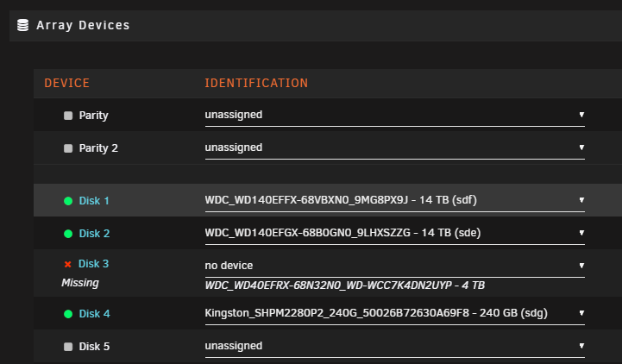Click the Array Devices database stack icon
This screenshot has height=364, width=622.
(x=23, y=25)
